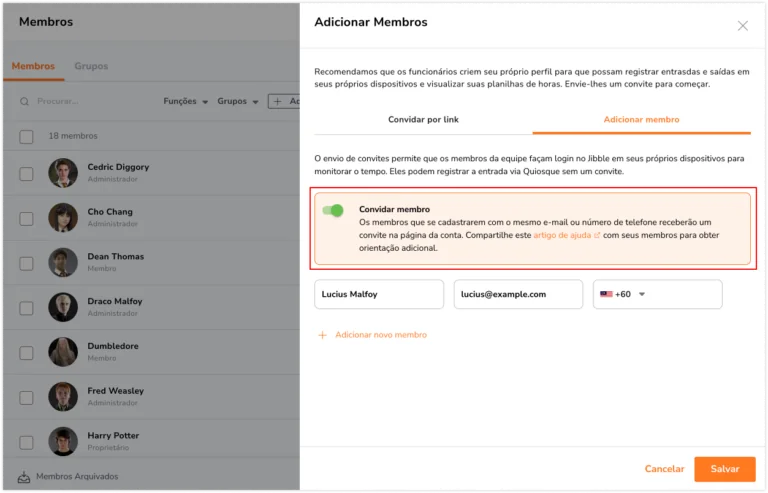Viewport: 768px width, 493px height.
Task: Check the 18 membros select-all checkbox
Action: (26, 137)
